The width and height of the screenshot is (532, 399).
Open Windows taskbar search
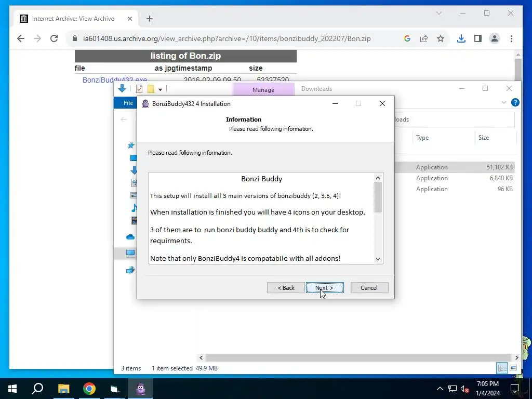(37, 389)
